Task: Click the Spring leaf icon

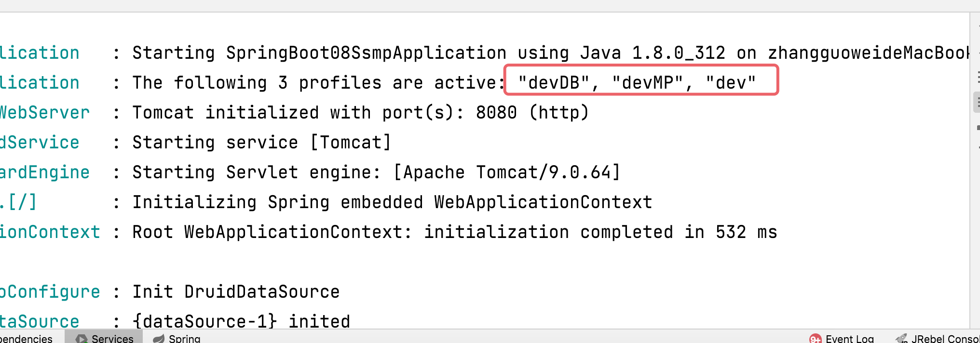Action: pyautogui.click(x=159, y=339)
